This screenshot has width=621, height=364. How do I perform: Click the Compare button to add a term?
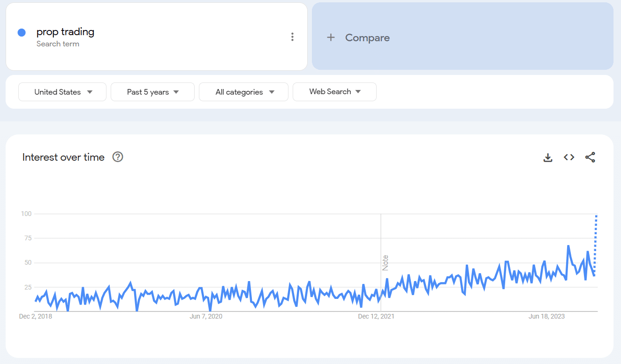click(367, 37)
